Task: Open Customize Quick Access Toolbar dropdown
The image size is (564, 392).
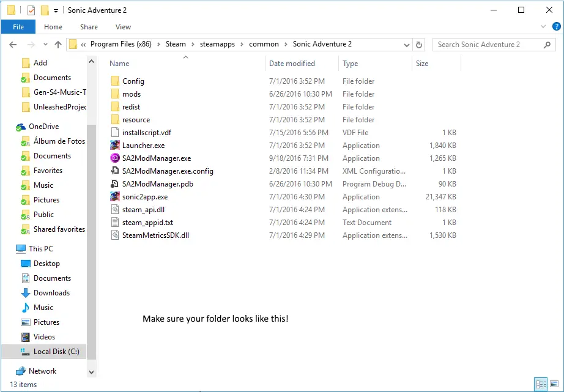Action: [x=56, y=11]
